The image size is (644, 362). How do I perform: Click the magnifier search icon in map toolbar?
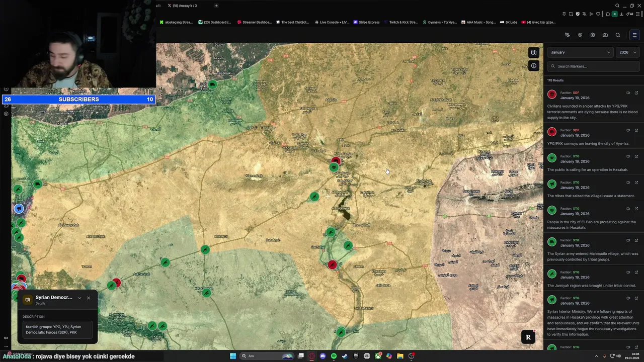click(618, 35)
